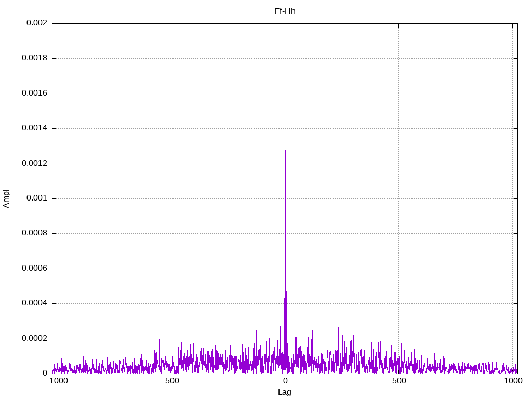Viewport: 532px width, 399px height.
Task: Select the -500 x-axis tick label
Action: coord(171,381)
